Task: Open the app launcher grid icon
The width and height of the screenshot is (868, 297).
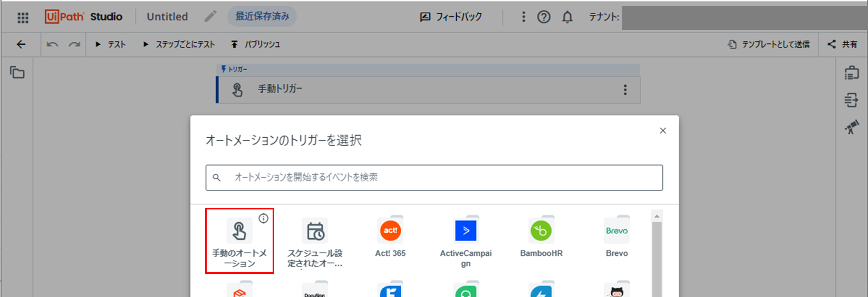Action: click(x=23, y=17)
